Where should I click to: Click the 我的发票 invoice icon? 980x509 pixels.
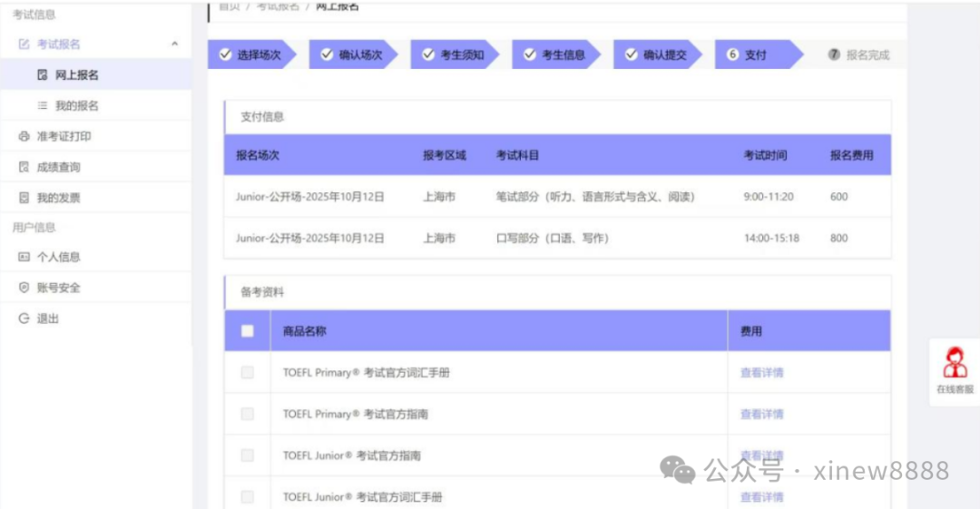pyautogui.click(x=24, y=198)
